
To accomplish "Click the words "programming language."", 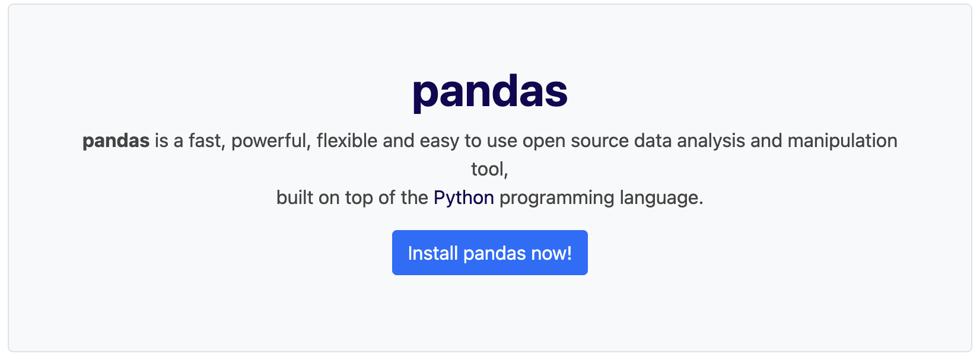I will point(601,197).
